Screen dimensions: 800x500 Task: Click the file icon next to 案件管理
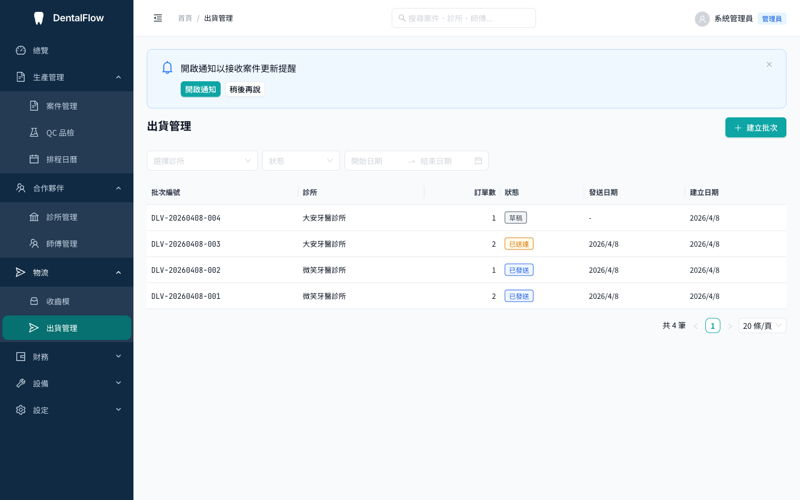point(34,106)
